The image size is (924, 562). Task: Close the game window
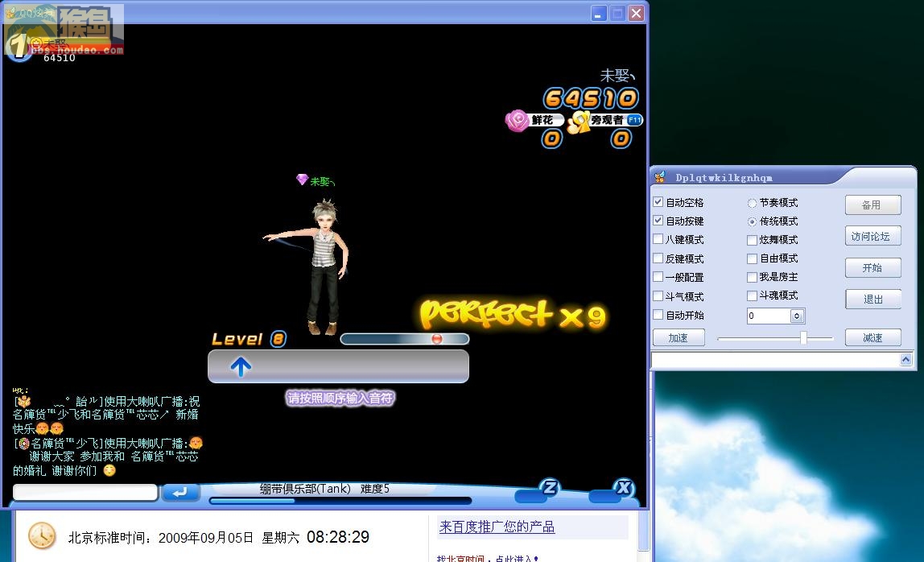pos(636,13)
